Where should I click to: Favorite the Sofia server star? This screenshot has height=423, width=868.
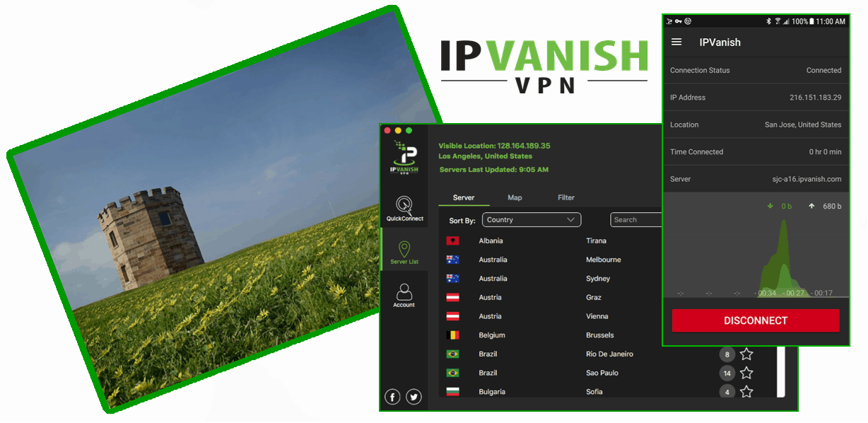pos(746,392)
